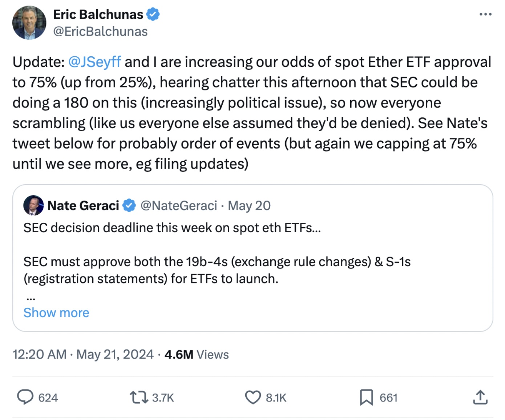Click the Eric Balchunas display name

(98, 15)
